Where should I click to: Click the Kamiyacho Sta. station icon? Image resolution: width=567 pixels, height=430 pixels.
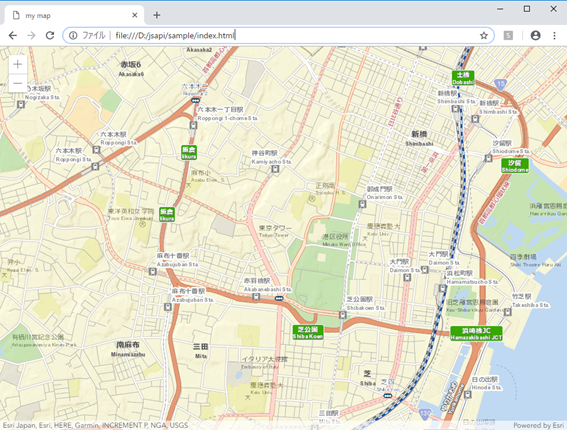coord(276,169)
